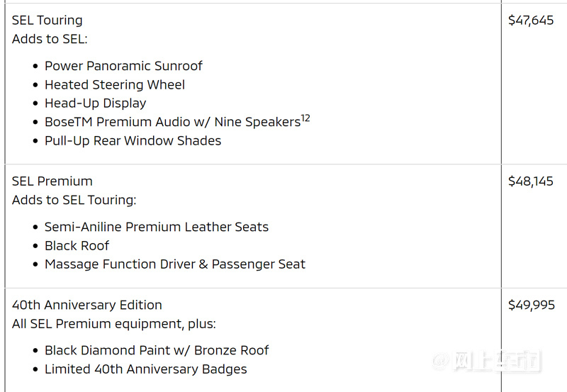Select the Heated Steering Wheel item
Image resolution: width=567 pixels, height=392 pixels.
coord(115,84)
